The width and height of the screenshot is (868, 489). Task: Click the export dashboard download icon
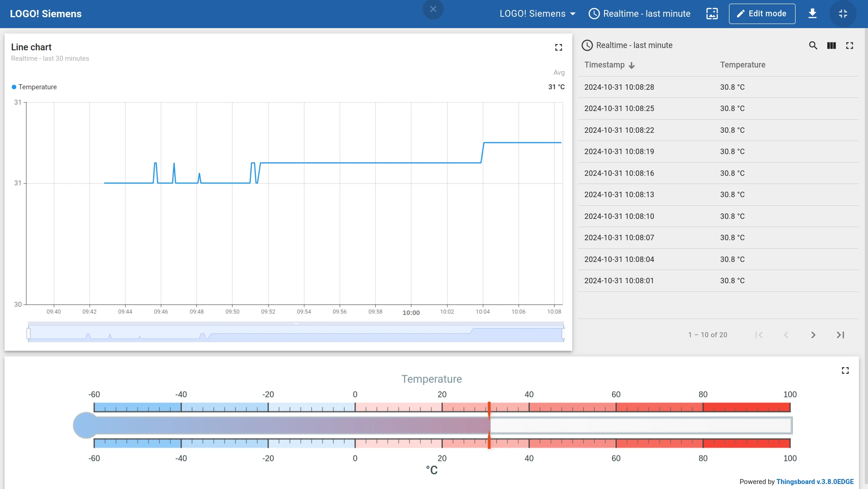click(x=812, y=14)
